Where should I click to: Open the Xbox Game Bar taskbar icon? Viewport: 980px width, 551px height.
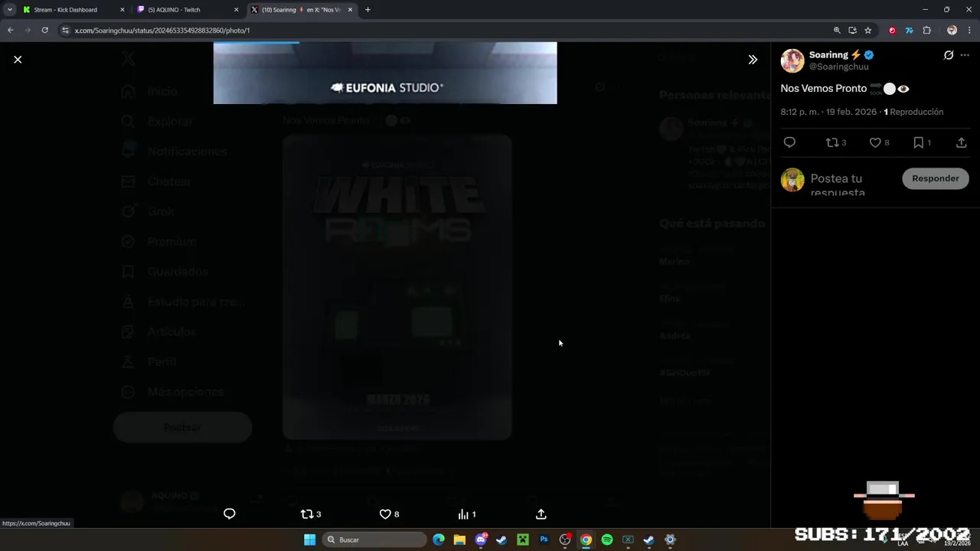point(628,540)
